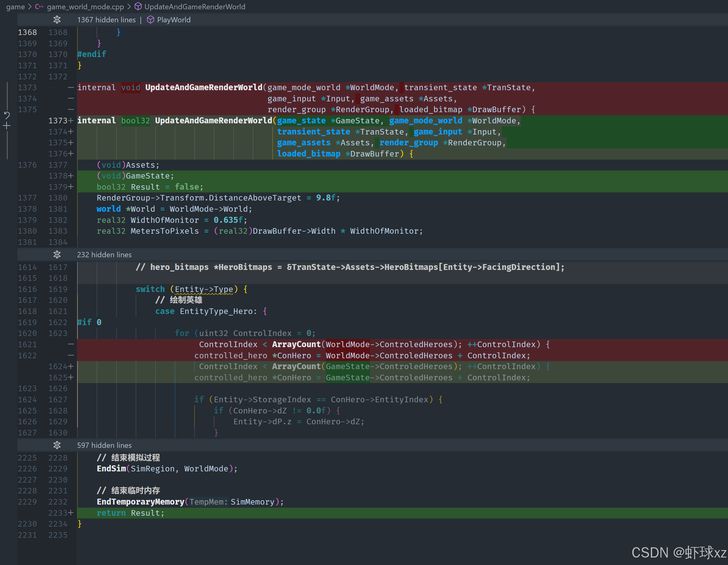The width and height of the screenshot is (728, 565).
Task: Open the game_world_mode.cpp breadcrumb item
Action: click(85, 7)
